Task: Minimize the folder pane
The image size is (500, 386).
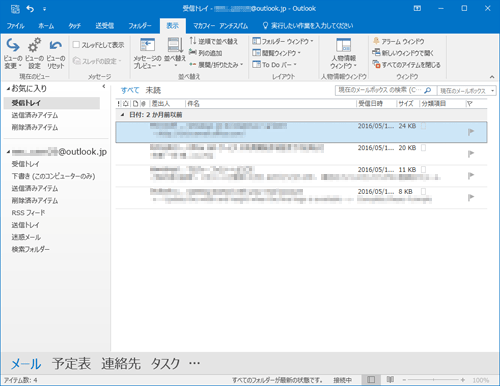Action: pyautogui.click(x=104, y=87)
